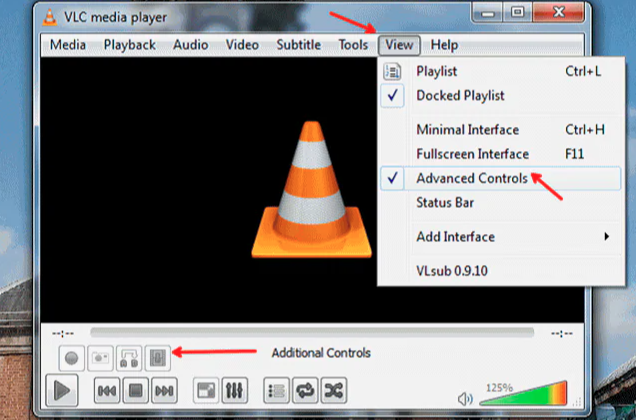This screenshot has height=420, width=636.
Task: Skip to the next media track
Action: [x=164, y=391]
